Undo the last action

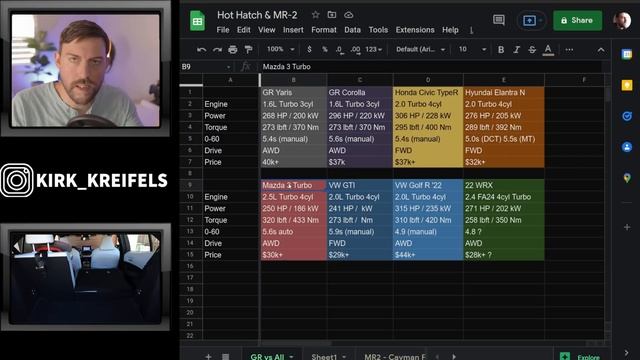(x=201, y=50)
